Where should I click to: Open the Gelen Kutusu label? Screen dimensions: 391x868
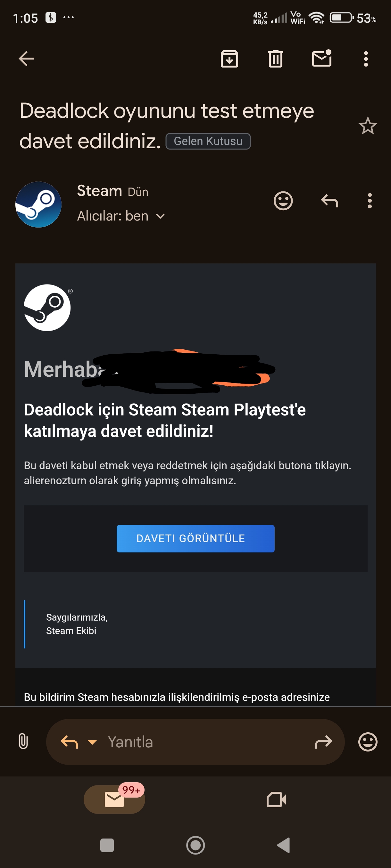pos(208,141)
